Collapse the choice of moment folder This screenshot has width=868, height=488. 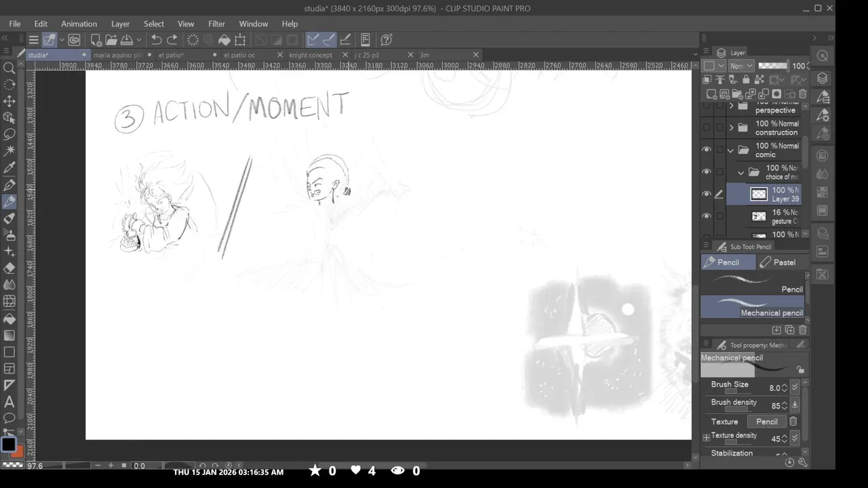[741, 172]
